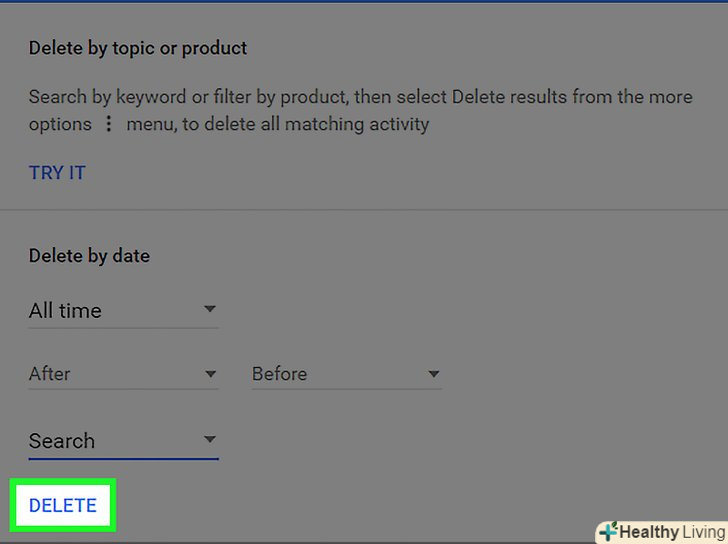
Task: Select the 'All time' label text
Action: (65, 311)
